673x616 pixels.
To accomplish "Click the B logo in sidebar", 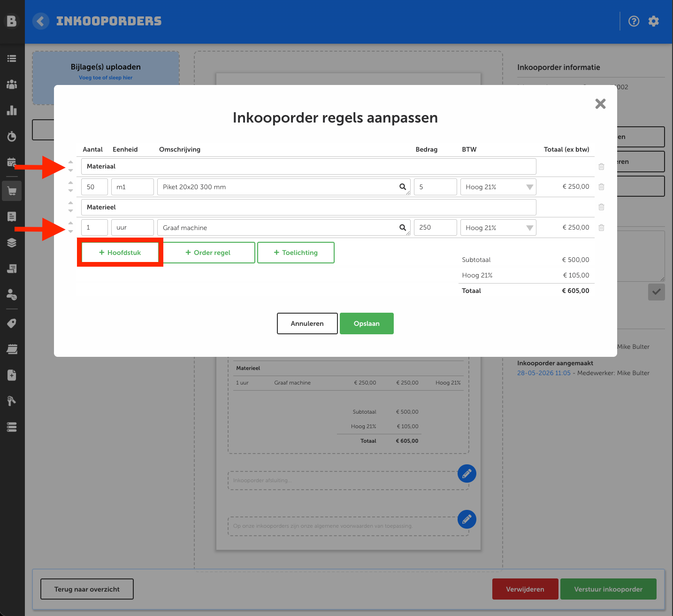I will point(12,21).
